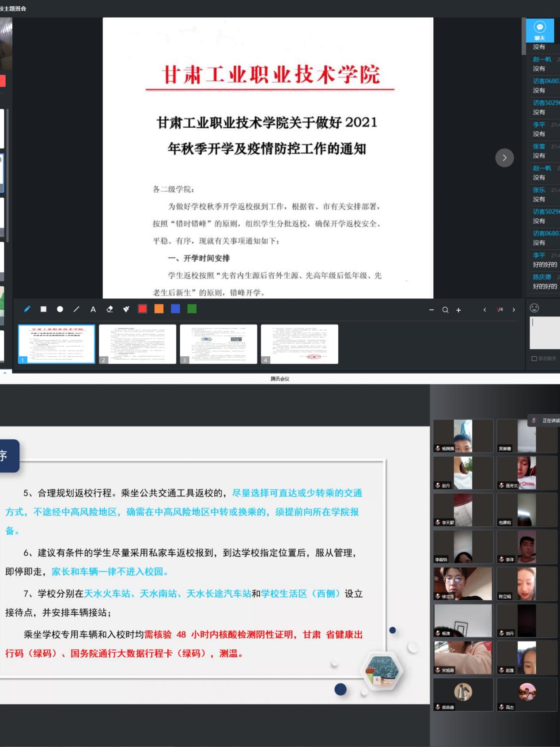Open the emoji picker in chat
The height and width of the screenshot is (747, 560).
[534, 308]
